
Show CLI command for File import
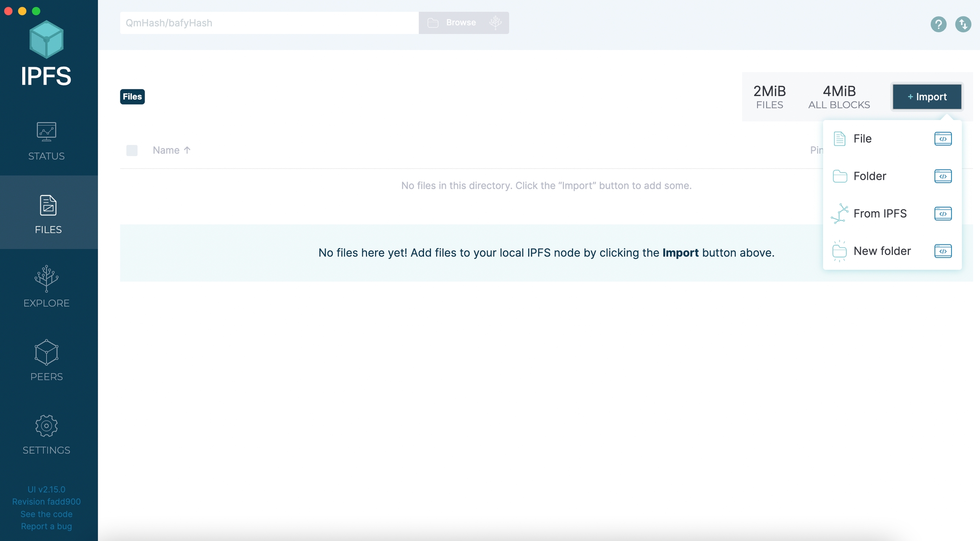(943, 139)
